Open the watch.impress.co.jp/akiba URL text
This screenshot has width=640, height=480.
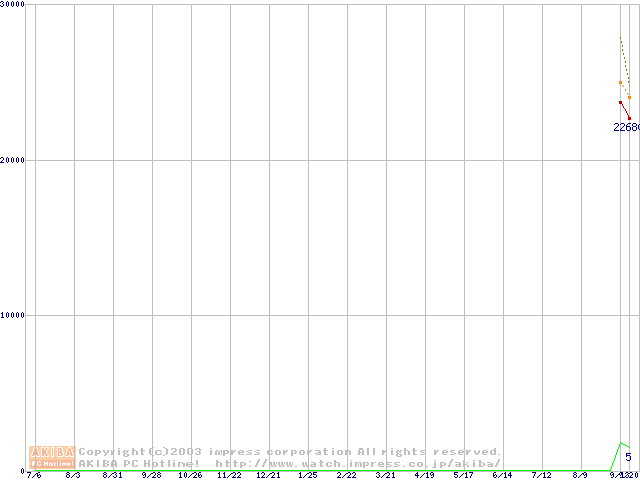coord(358,463)
